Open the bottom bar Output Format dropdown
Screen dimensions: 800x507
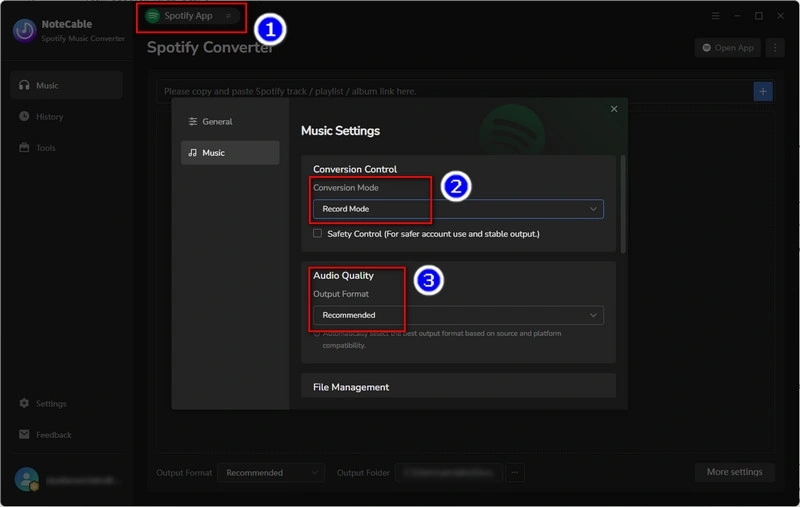(x=270, y=473)
